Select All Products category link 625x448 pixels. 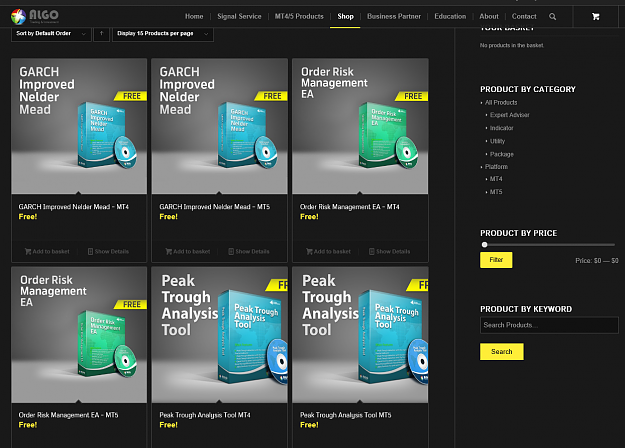[501, 102]
